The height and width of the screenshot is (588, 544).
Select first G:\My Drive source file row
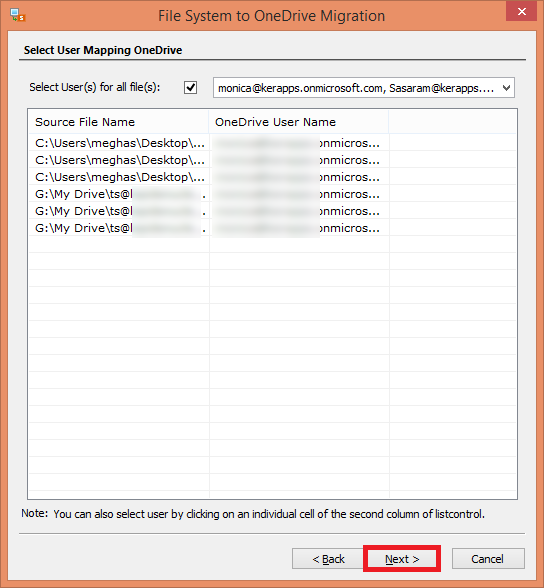[x=119, y=194]
